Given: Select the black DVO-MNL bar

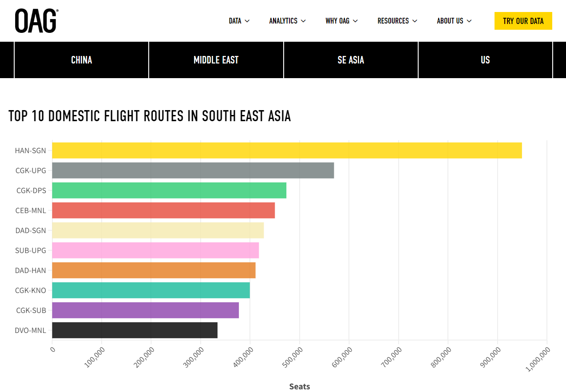Looking at the screenshot, I should (x=135, y=330).
